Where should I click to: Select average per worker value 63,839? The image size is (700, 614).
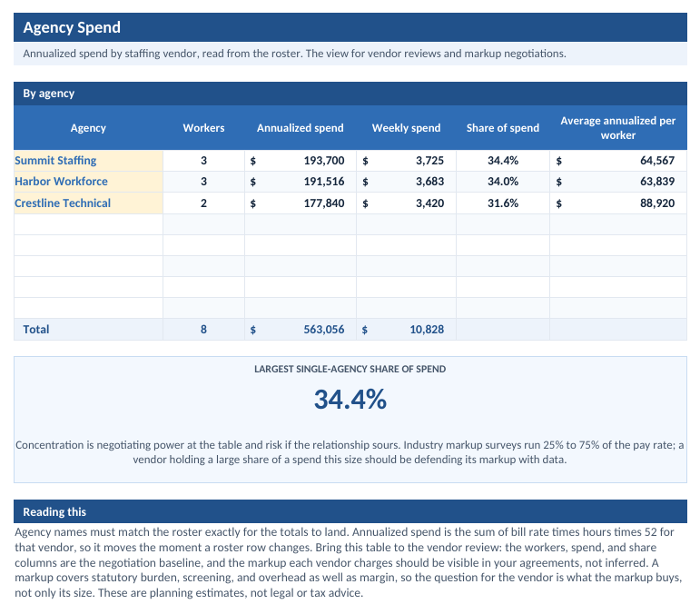click(x=618, y=182)
